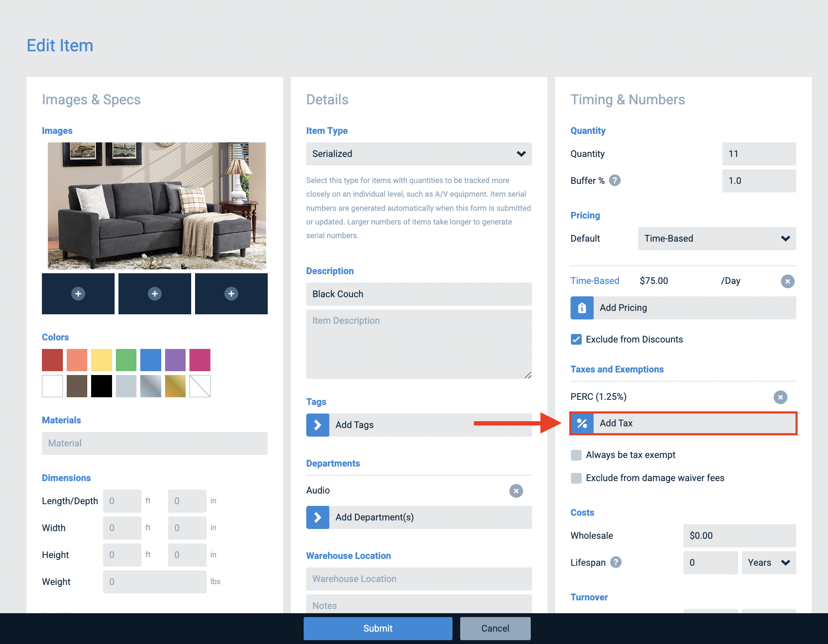Click the Height inches field
828x644 pixels.
pyautogui.click(x=187, y=555)
